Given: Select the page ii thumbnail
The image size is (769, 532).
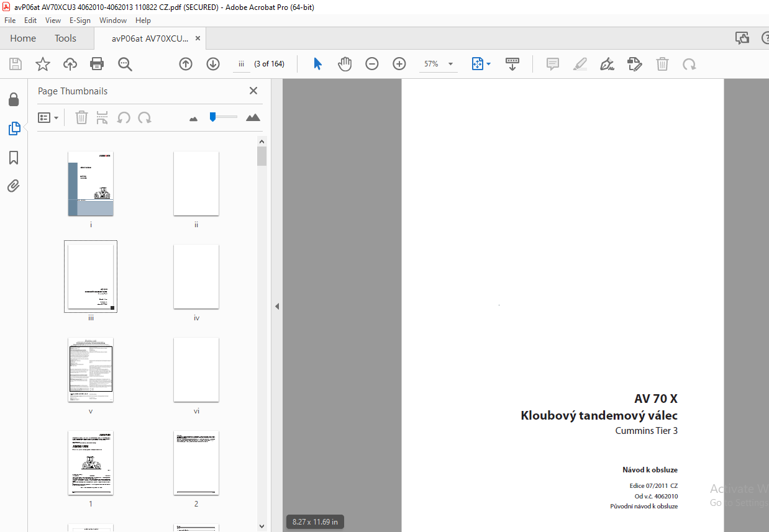Looking at the screenshot, I should click(196, 184).
